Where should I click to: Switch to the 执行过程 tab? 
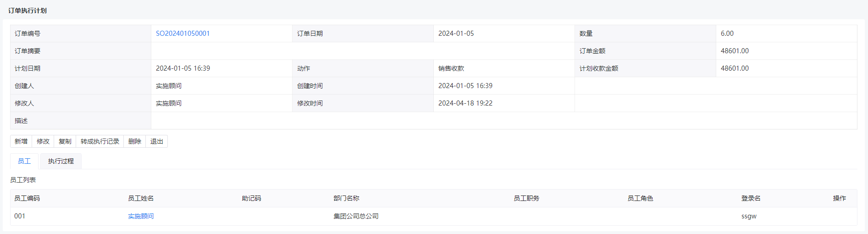61,161
